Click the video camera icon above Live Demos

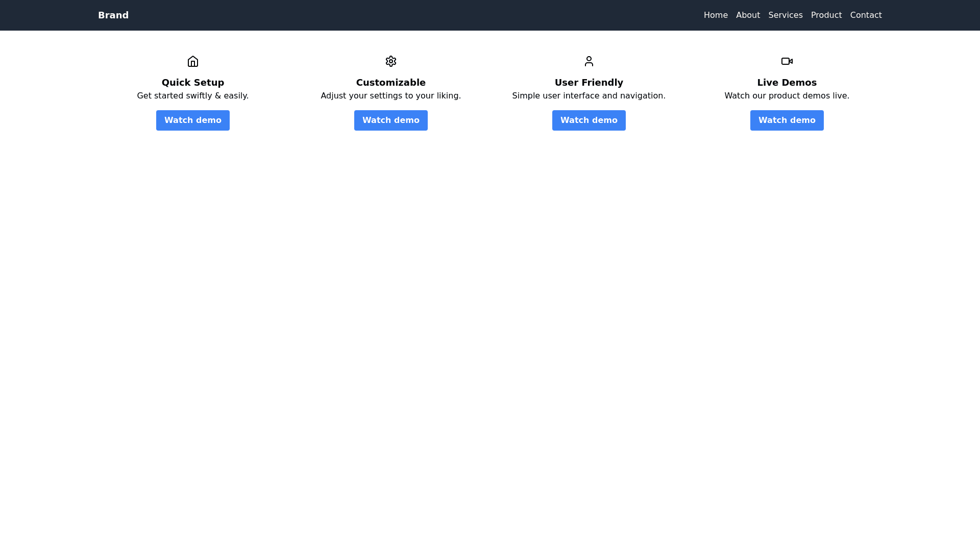point(787,61)
